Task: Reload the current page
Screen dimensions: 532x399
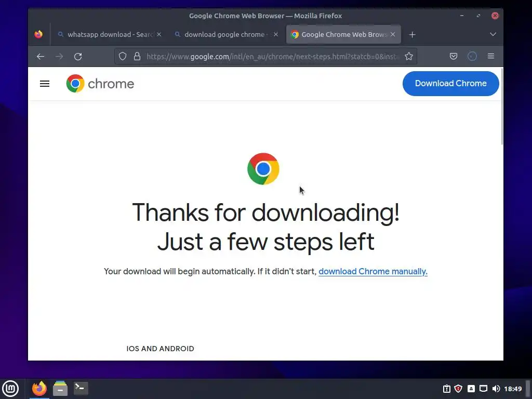Action: 78,56
